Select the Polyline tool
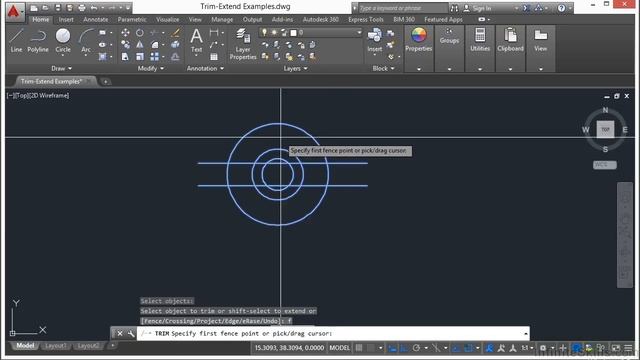 pos(38,40)
